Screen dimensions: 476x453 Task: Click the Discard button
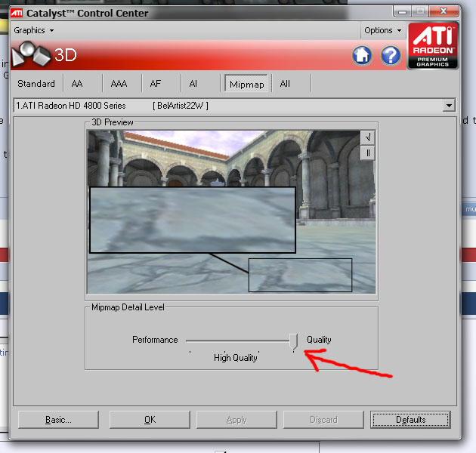pos(323,420)
